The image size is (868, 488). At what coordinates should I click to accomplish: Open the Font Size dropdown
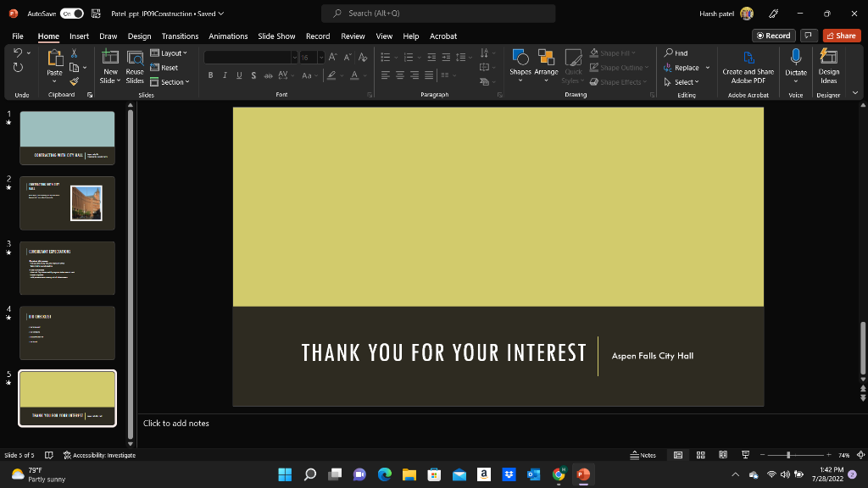pos(320,57)
